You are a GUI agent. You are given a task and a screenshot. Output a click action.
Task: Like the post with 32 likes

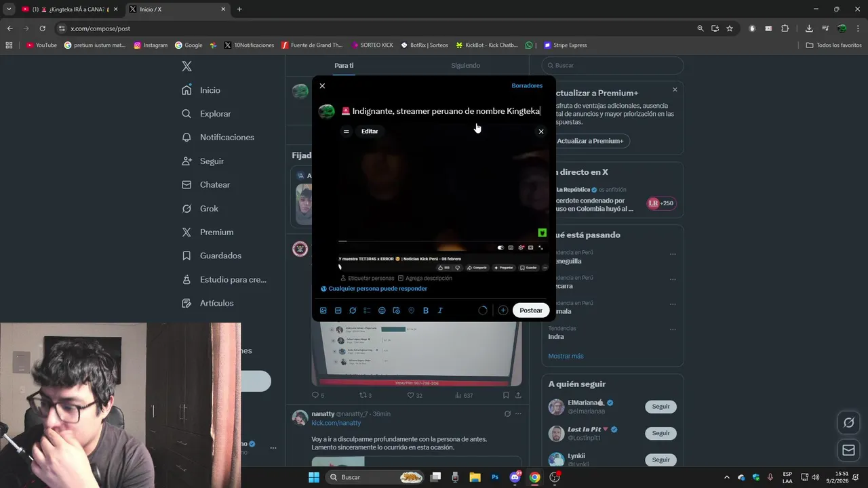pyautogui.click(x=414, y=395)
